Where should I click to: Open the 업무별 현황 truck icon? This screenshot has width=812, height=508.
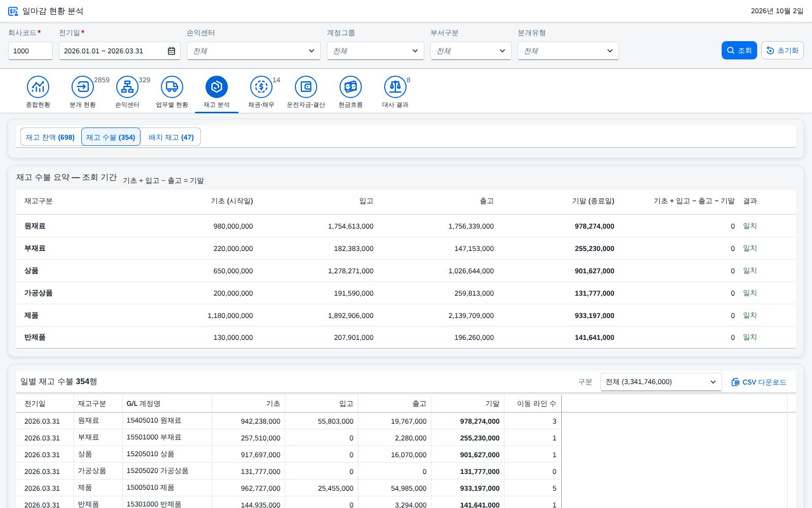[172, 87]
